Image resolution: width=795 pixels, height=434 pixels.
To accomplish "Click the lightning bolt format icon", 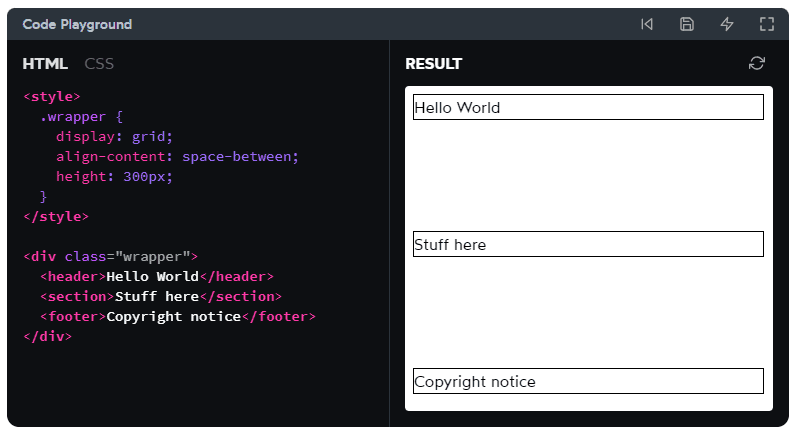I will point(727,24).
